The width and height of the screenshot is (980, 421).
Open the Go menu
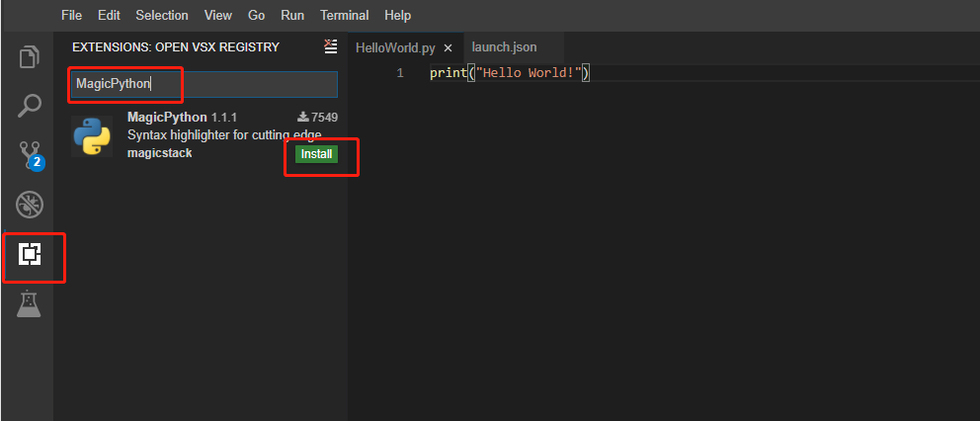pyautogui.click(x=256, y=15)
